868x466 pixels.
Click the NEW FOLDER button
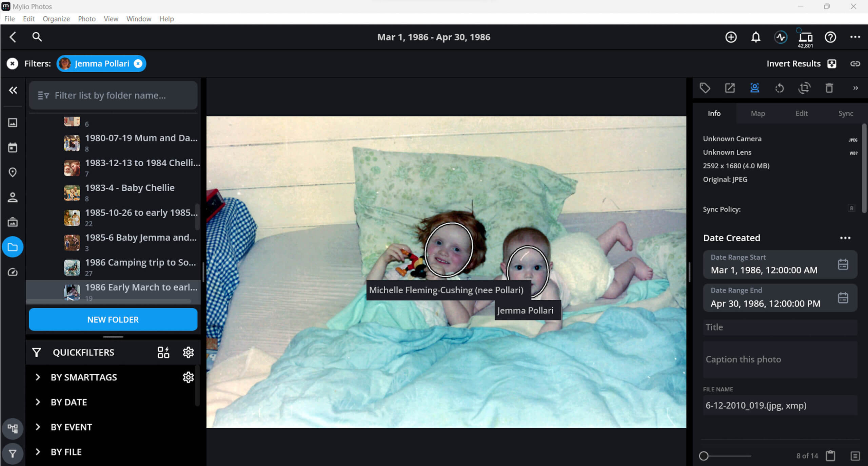coord(113,319)
